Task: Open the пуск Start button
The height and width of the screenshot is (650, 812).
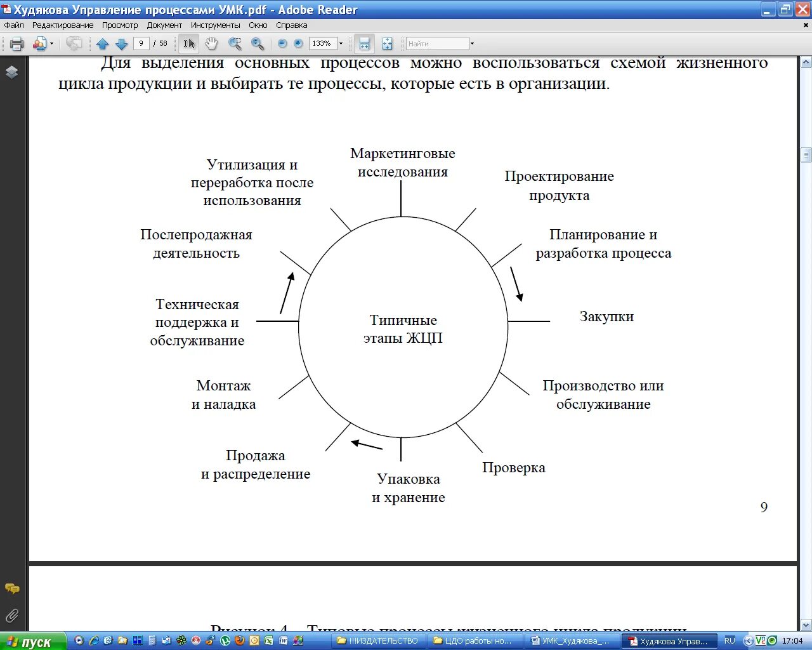Action: click(33, 641)
